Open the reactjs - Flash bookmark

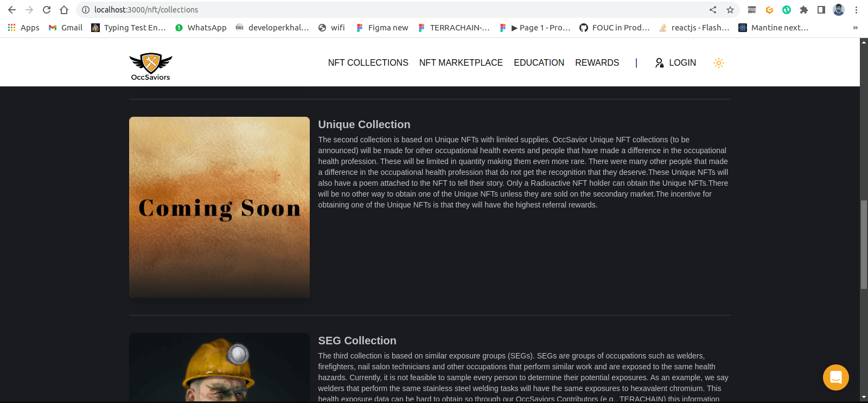tap(694, 28)
